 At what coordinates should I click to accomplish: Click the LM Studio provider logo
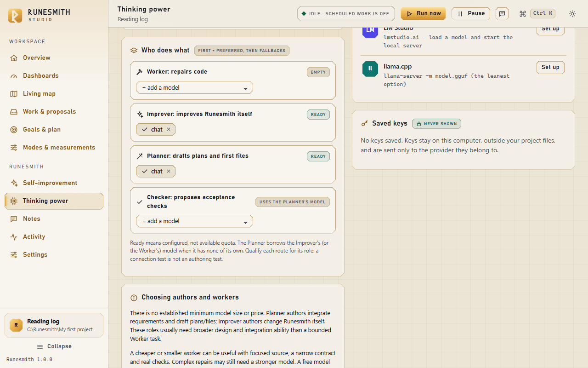point(370,31)
